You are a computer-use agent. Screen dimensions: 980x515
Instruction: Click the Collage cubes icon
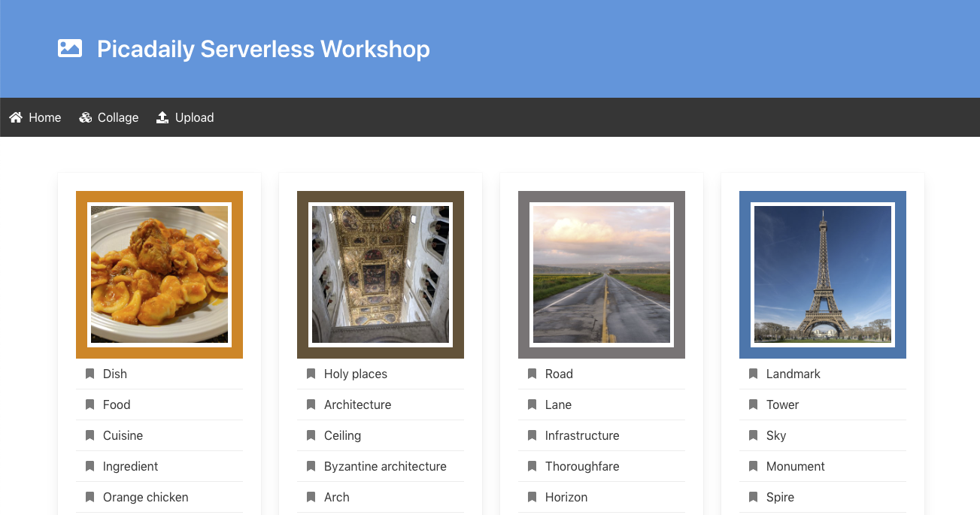pyautogui.click(x=86, y=117)
